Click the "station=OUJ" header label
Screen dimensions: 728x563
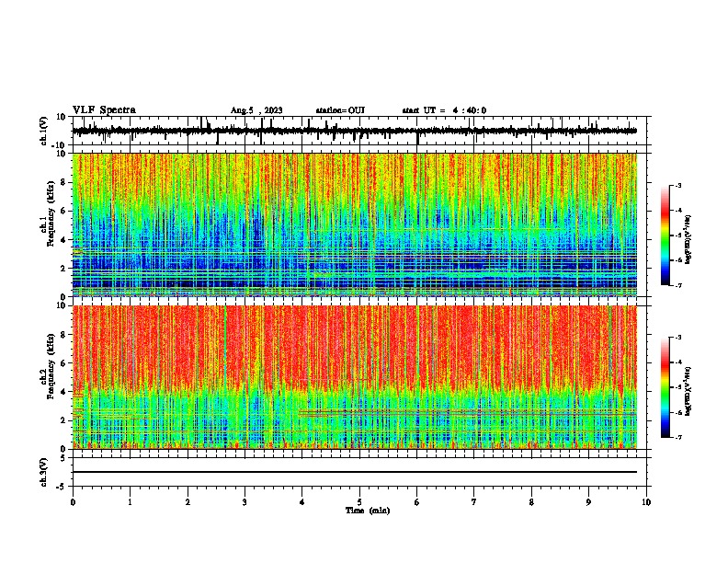[340, 110]
